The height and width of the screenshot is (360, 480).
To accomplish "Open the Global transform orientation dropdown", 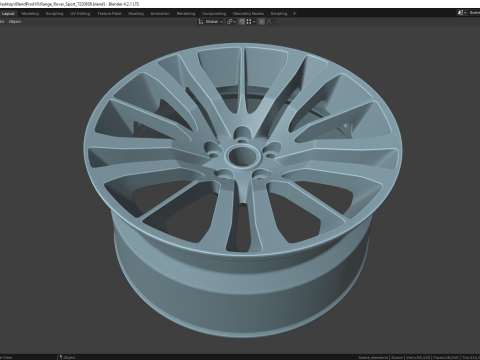I will tap(211, 22).
